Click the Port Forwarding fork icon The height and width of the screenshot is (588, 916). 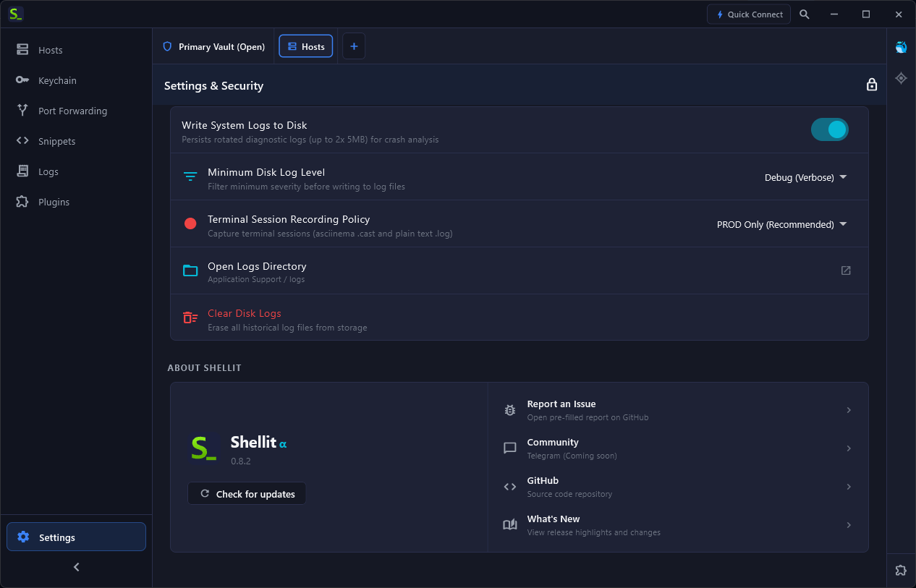click(x=22, y=110)
